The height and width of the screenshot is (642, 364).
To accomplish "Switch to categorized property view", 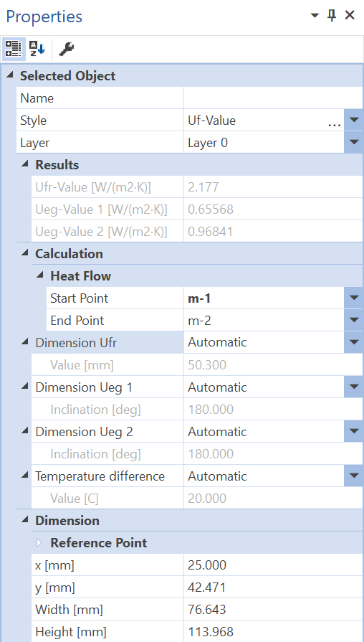I will coord(14,49).
